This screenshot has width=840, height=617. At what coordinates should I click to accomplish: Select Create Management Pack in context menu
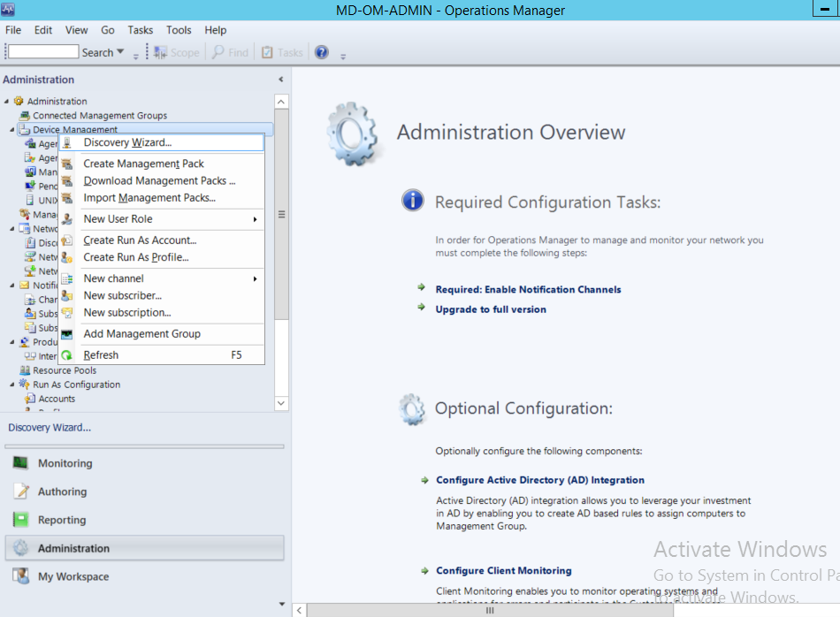[x=143, y=164]
